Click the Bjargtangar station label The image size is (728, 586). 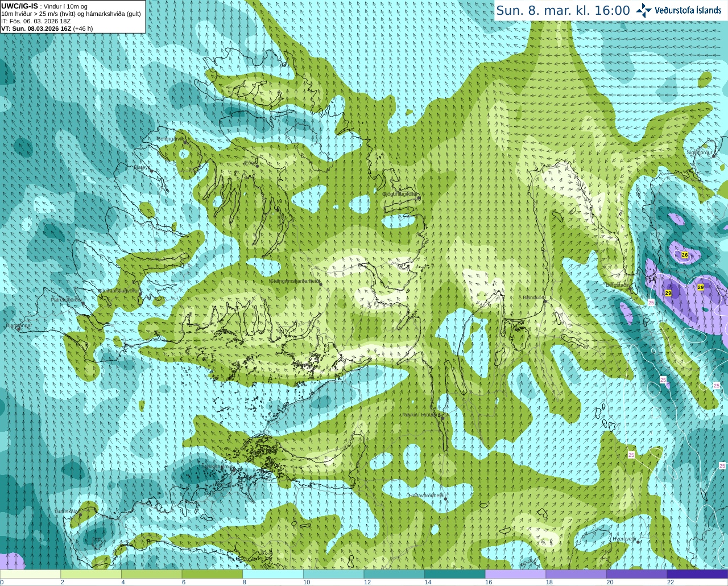19,325
